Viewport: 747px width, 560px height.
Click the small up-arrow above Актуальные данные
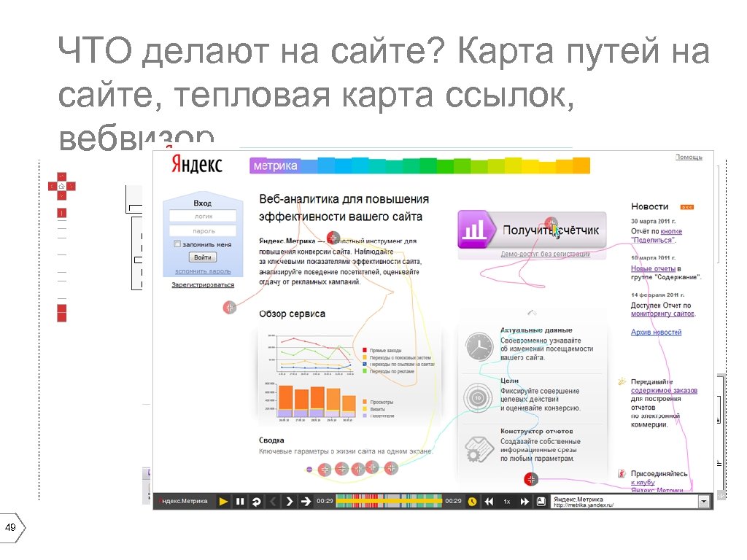[x=532, y=313]
